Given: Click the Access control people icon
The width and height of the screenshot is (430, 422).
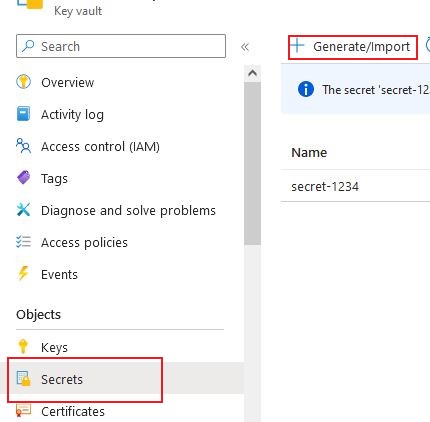Looking at the screenshot, I should pyautogui.click(x=23, y=146).
